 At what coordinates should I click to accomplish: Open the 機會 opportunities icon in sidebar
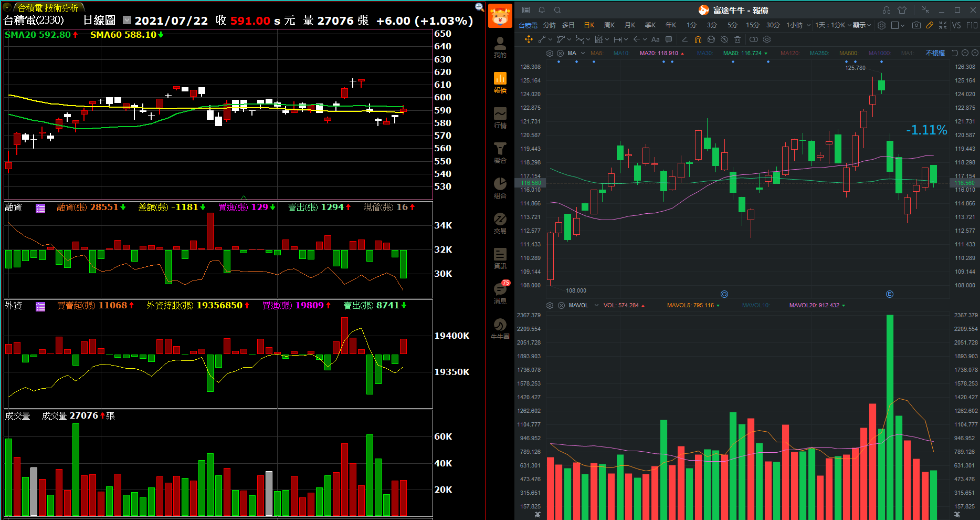500,153
